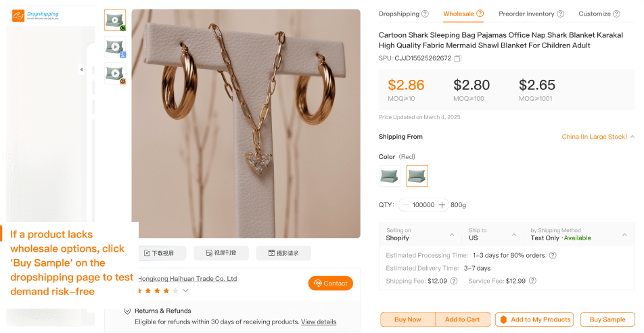Copy the SPU code with copy icon
The height and width of the screenshot is (333, 644).
(x=458, y=59)
